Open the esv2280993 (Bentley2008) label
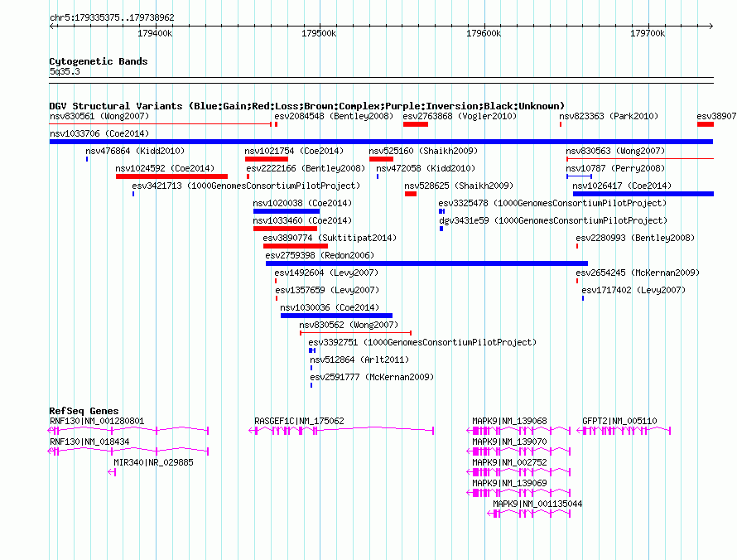Viewport: 737px width, 560px height. pyautogui.click(x=635, y=238)
